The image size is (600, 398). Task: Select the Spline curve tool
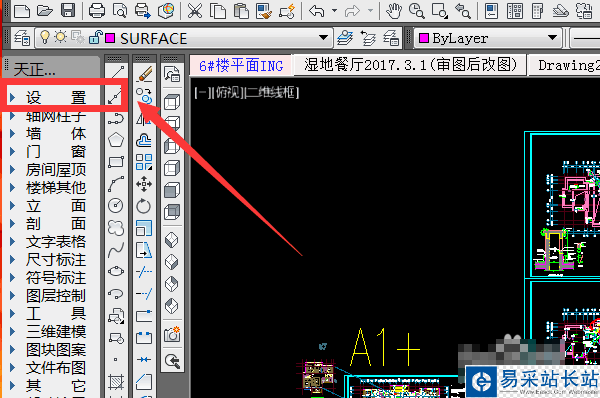pyautogui.click(x=116, y=250)
